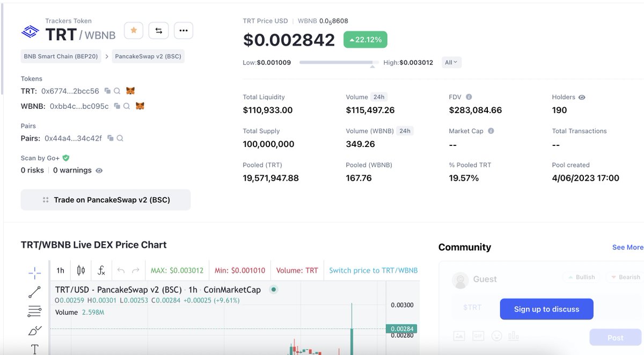
Task: Click the Trackers Token logo
Action: coord(30,31)
